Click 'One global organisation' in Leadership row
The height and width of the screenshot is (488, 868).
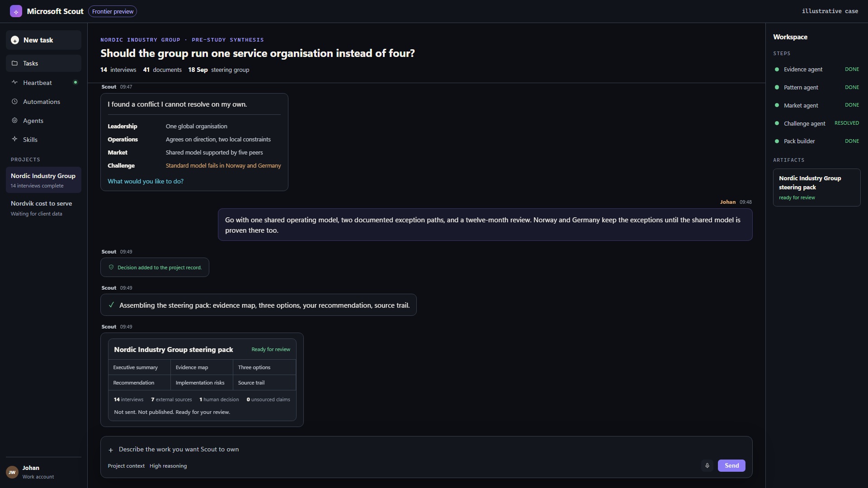coord(196,127)
